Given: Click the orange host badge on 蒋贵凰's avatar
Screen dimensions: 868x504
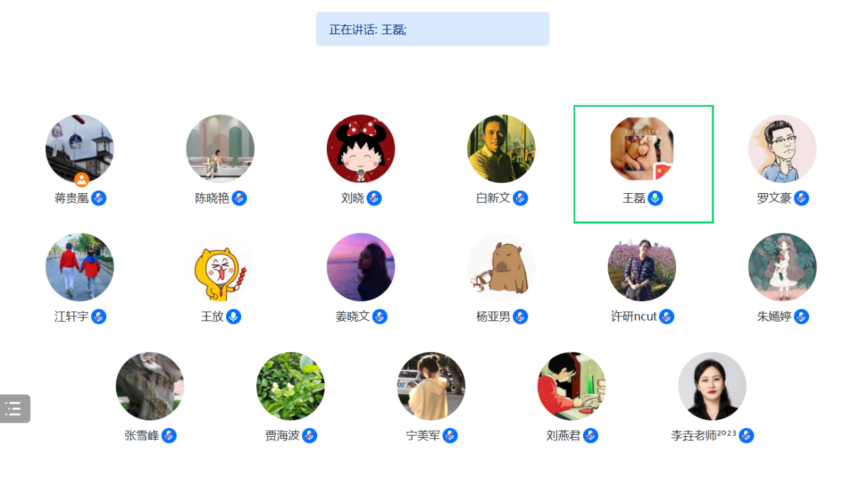Looking at the screenshot, I should click(82, 180).
